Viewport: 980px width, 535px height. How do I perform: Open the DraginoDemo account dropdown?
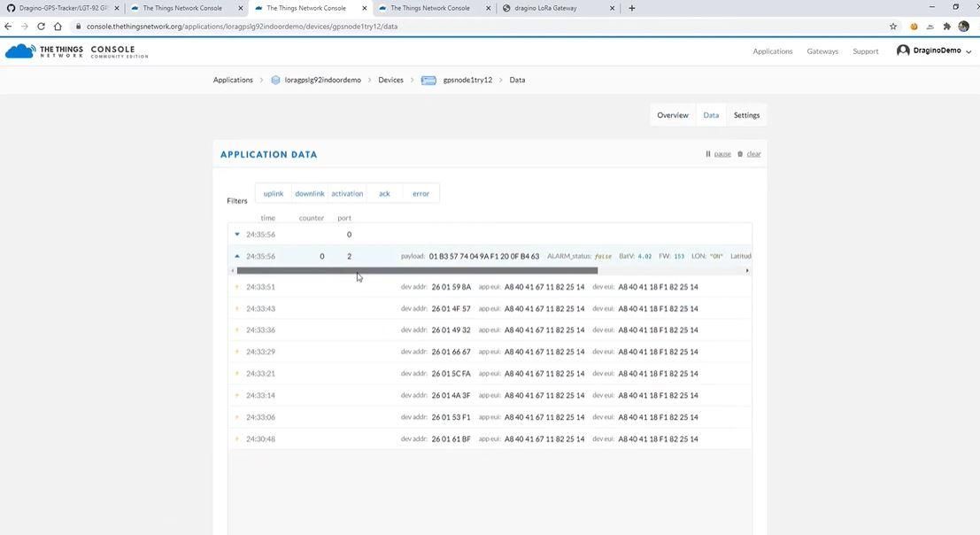pos(934,50)
